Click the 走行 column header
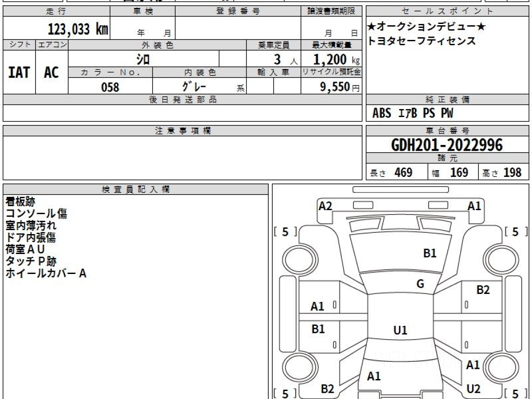Viewport: 532px width, 399px height. tap(56, 12)
